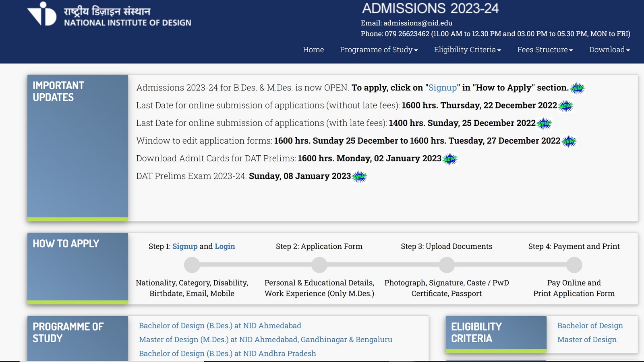The image size is (644, 362).
Task: Expand the Download dropdown menu
Action: click(609, 49)
